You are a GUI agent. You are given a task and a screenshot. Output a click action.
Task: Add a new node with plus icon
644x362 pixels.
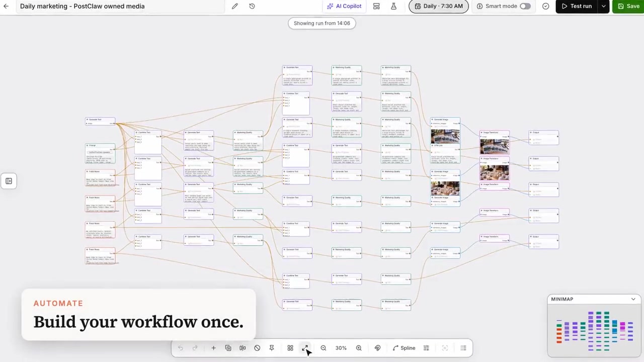[x=213, y=348]
